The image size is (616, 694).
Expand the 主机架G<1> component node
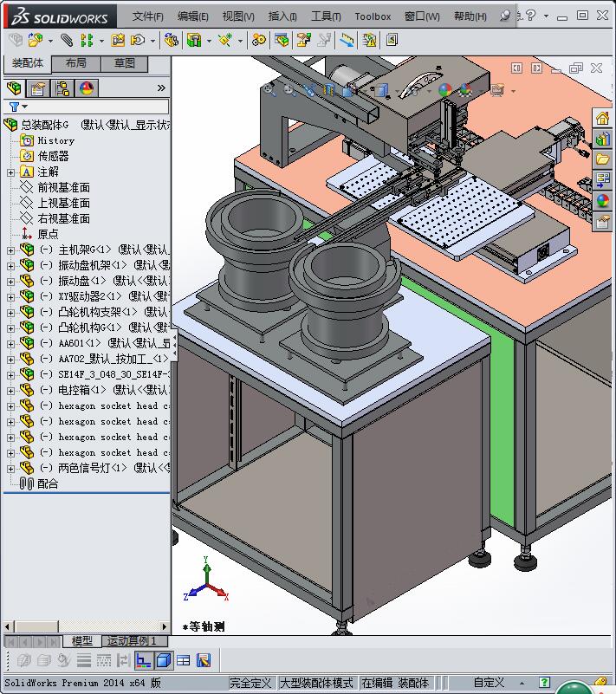pos(10,250)
